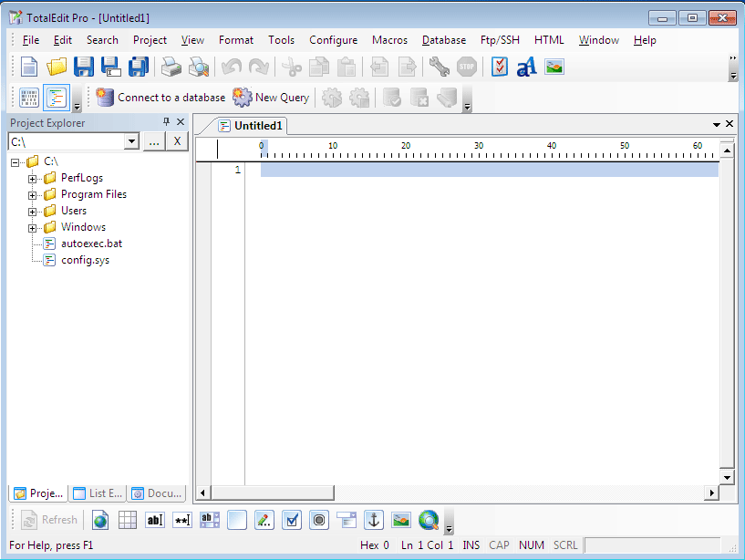
Task: Click the wrench tools icon
Action: click(440, 67)
